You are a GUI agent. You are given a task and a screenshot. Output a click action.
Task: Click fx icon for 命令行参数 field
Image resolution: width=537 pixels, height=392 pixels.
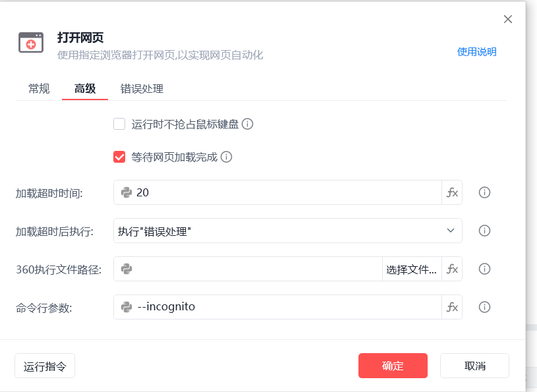coord(452,307)
